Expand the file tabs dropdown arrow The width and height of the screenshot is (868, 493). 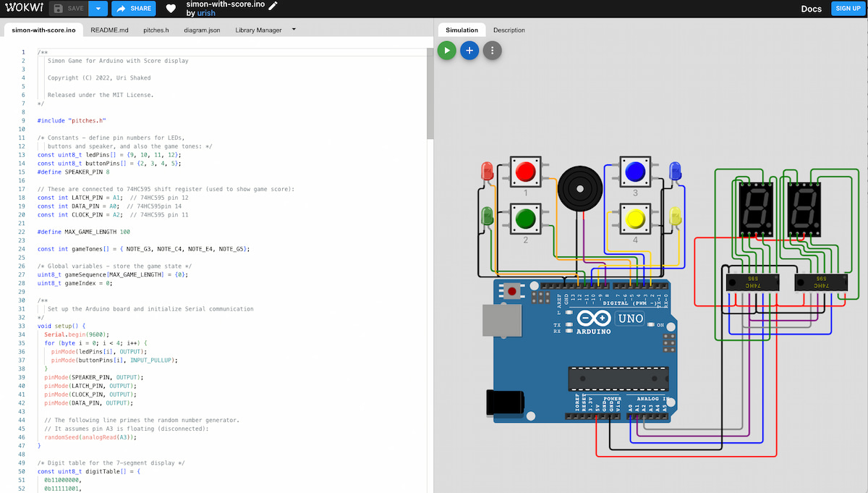(x=294, y=30)
